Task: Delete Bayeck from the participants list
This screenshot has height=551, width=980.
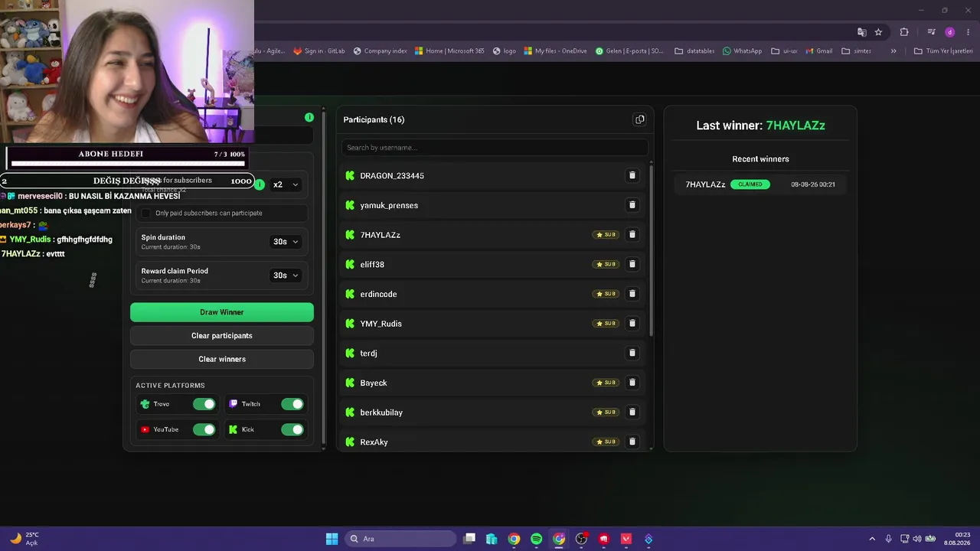Action: [x=632, y=383]
